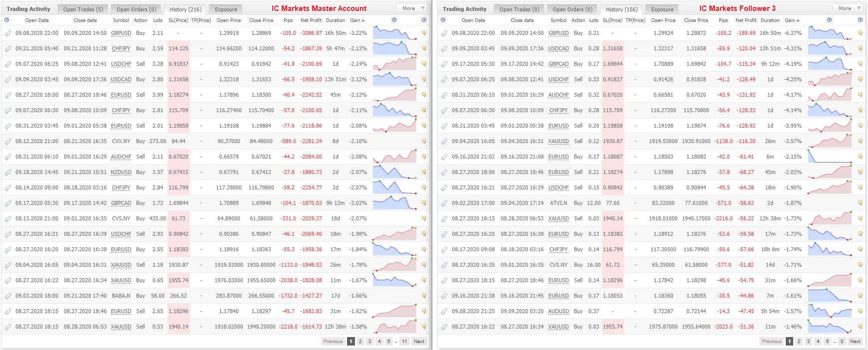Click Previous in Master Account pagination
The height and width of the screenshot is (350, 868).
click(x=333, y=342)
